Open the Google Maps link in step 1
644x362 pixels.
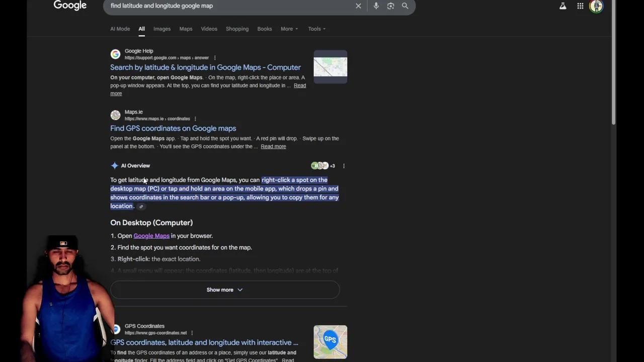pos(151,236)
